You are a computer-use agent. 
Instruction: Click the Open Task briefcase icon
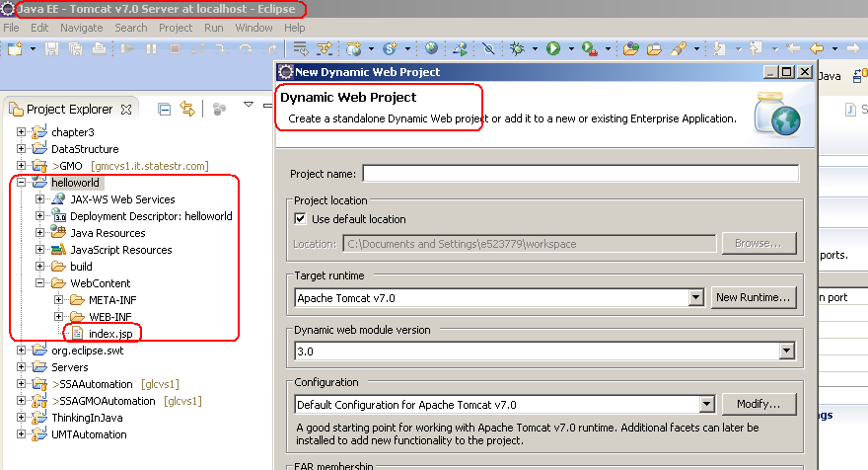(x=654, y=48)
